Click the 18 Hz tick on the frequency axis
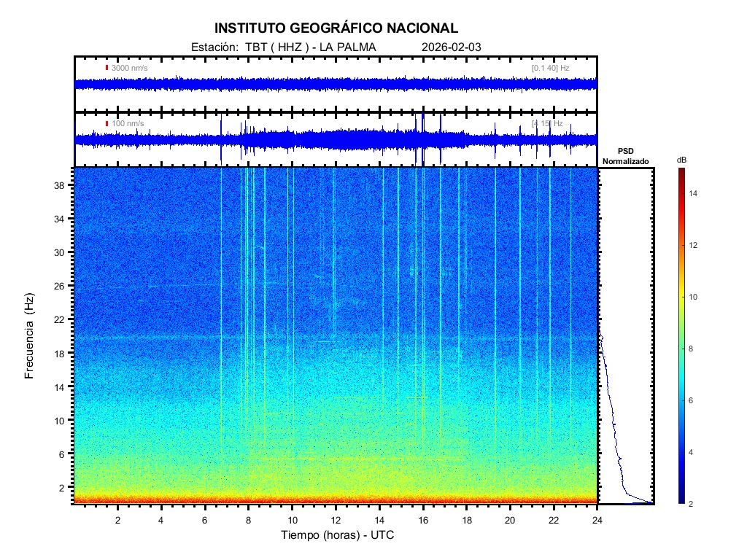Screen dimensions: 747x560 tap(61, 353)
